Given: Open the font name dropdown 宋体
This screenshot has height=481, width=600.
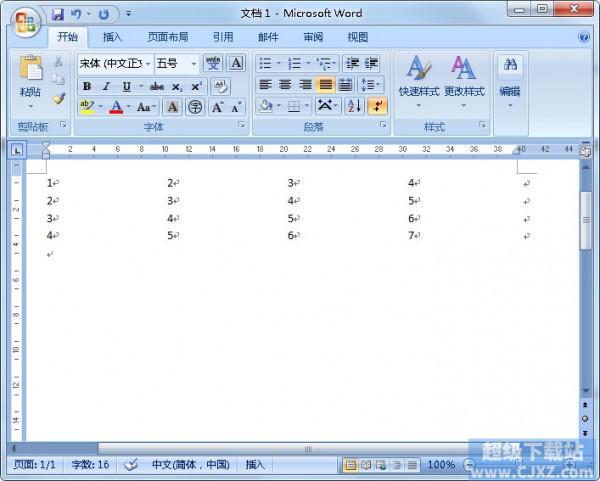Looking at the screenshot, I should click(115, 63).
